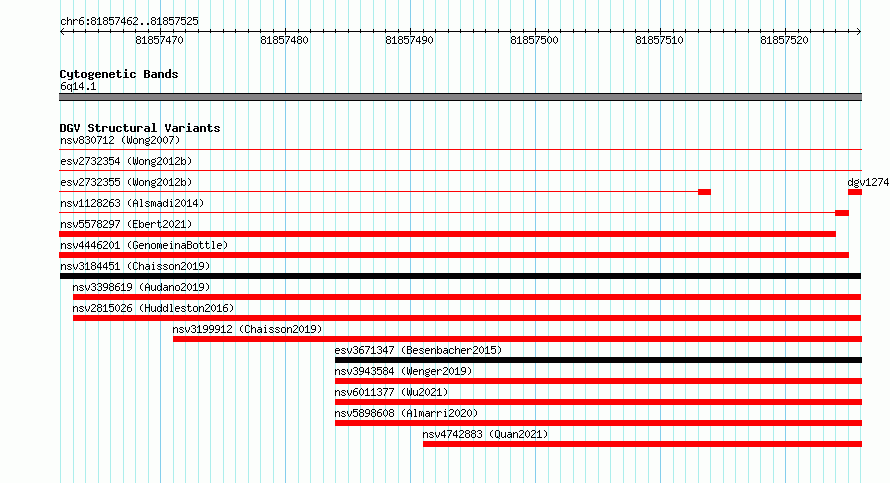Select label nsv3184451 (Chaisson2019)

135,266
